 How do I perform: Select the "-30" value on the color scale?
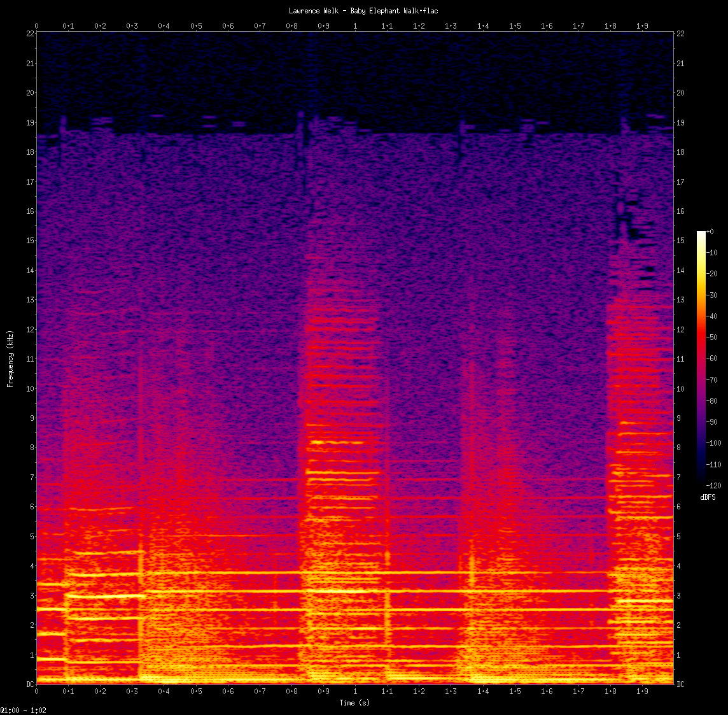[x=711, y=295]
